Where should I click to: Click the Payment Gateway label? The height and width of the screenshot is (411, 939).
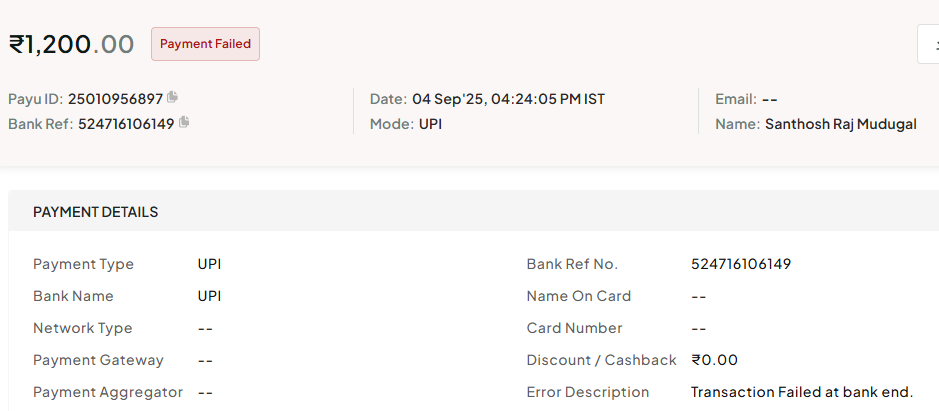click(98, 360)
